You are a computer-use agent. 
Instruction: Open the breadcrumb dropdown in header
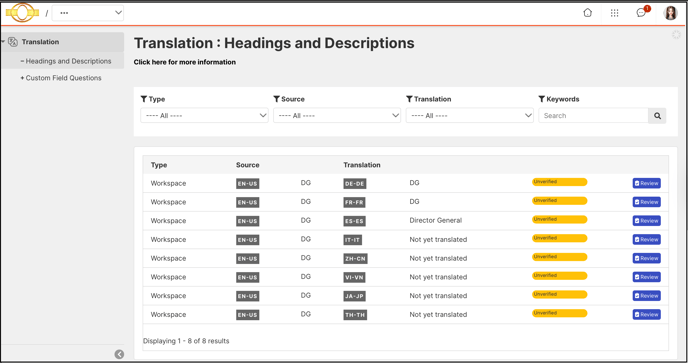point(88,13)
